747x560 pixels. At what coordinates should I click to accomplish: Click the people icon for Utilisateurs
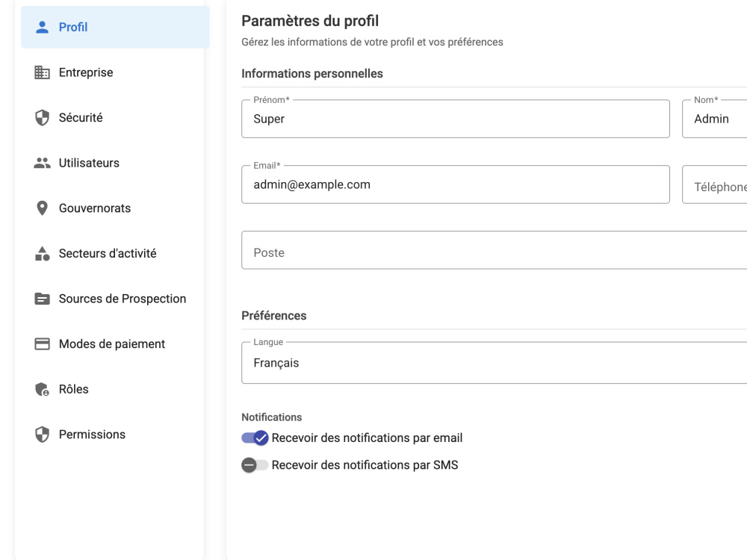tap(42, 163)
